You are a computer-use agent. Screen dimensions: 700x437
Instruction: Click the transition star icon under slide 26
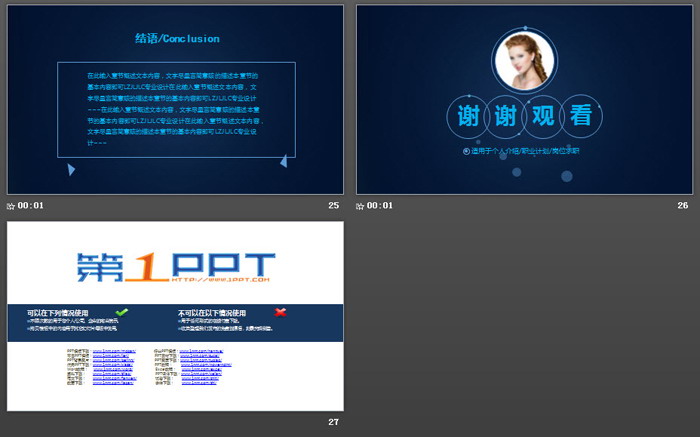[x=360, y=206]
